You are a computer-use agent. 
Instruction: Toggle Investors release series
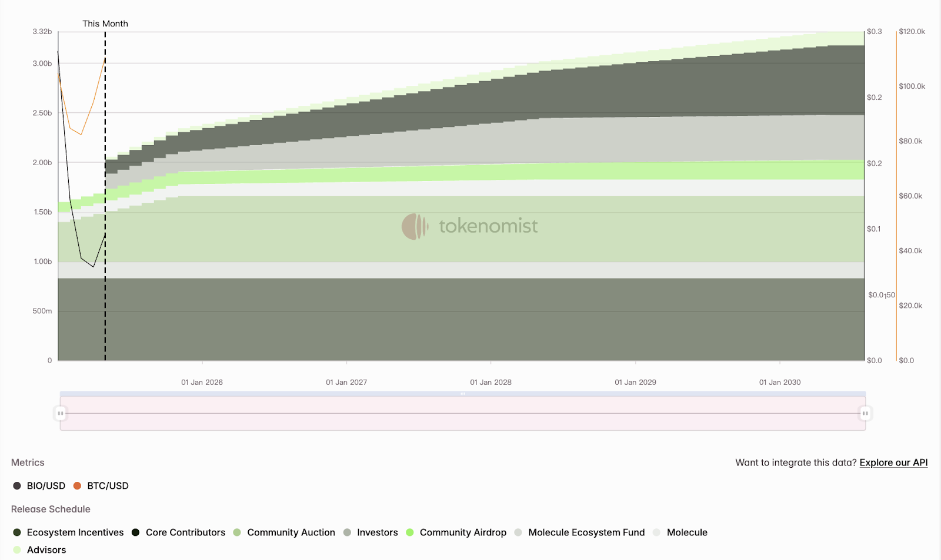point(371,532)
